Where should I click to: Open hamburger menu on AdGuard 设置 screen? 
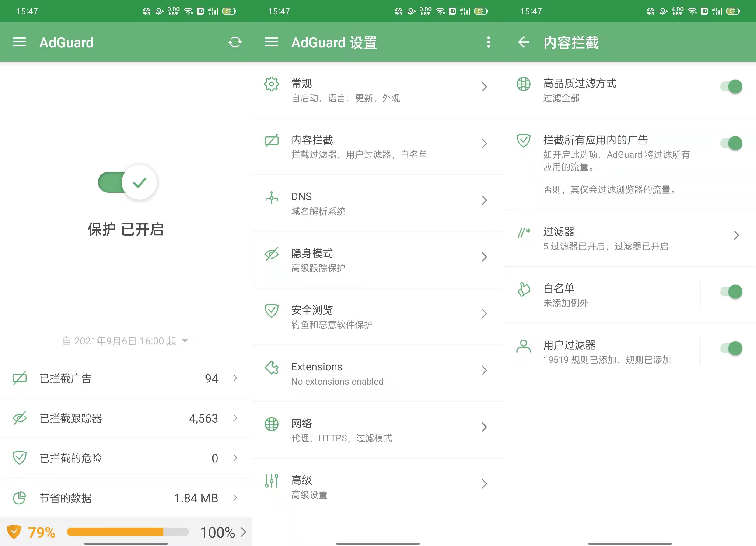click(271, 42)
